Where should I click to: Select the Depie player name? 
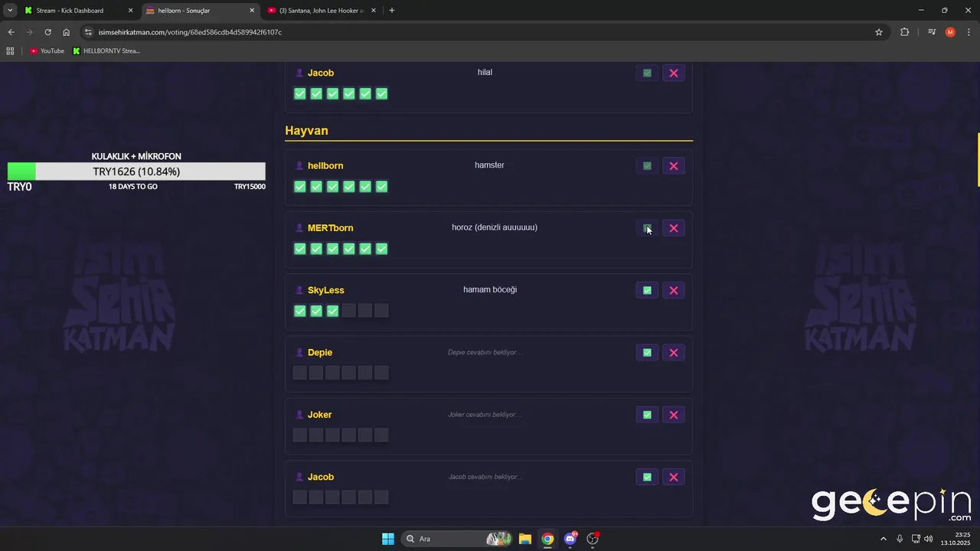(320, 352)
